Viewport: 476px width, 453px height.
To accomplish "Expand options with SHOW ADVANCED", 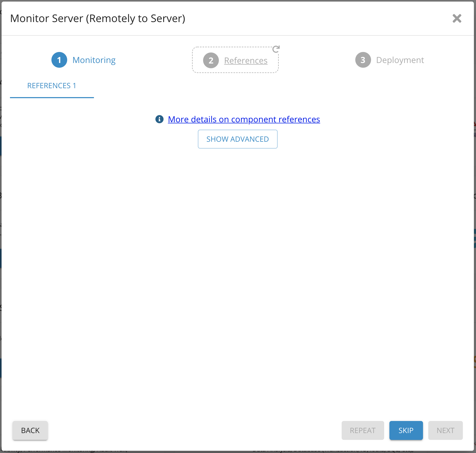I will [x=237, y=139].
